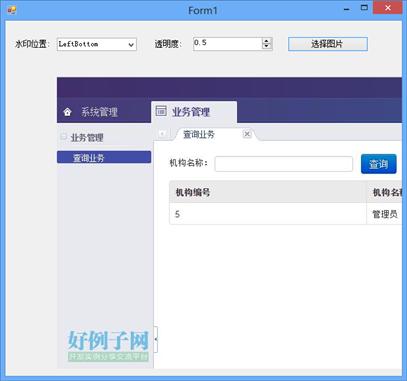The width and height of the screenshot is (407, 381).
Task: Collapse the 业务管理 sidebar tree node
Action: pyautogui.click(x=63, y=137)
